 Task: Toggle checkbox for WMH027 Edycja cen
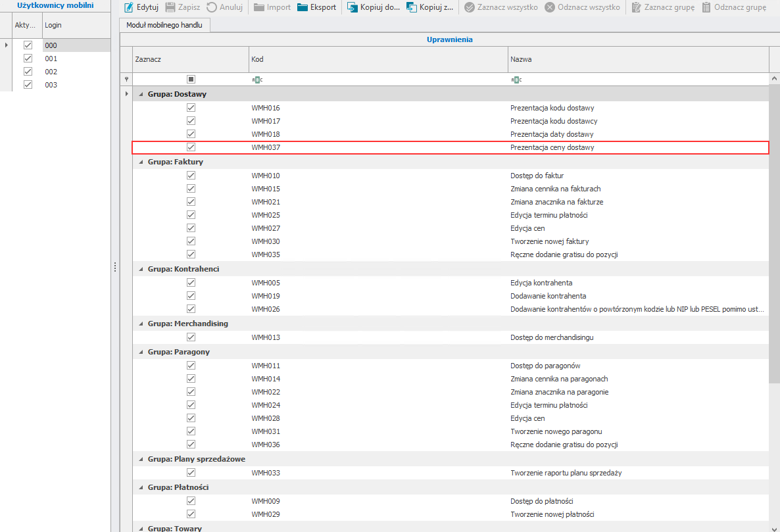(x=191, y=228)
